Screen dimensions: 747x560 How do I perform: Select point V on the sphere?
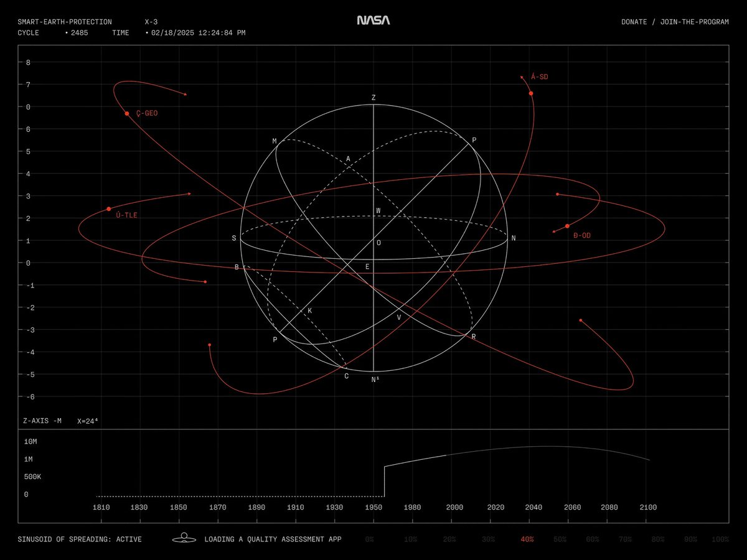coord(399,317)
